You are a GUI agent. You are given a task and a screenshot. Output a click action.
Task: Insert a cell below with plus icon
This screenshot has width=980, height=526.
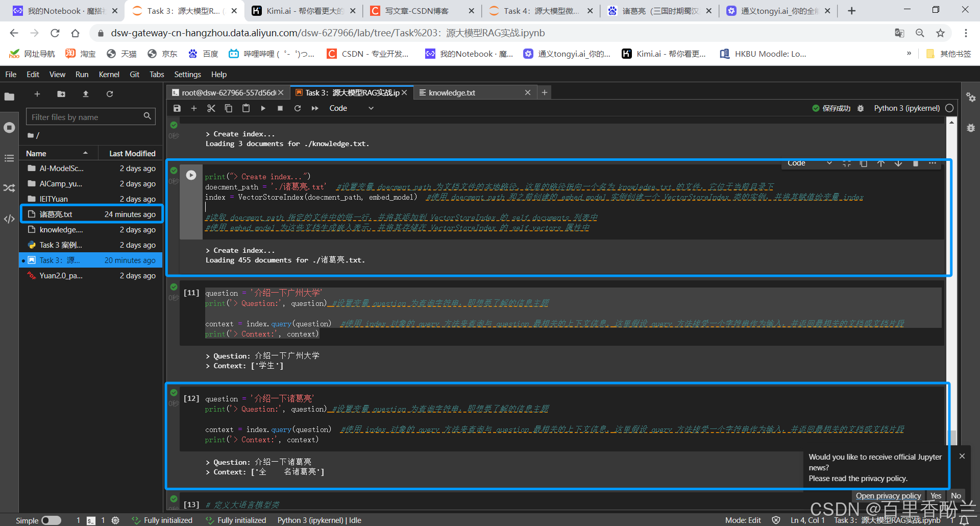point(194,108)
